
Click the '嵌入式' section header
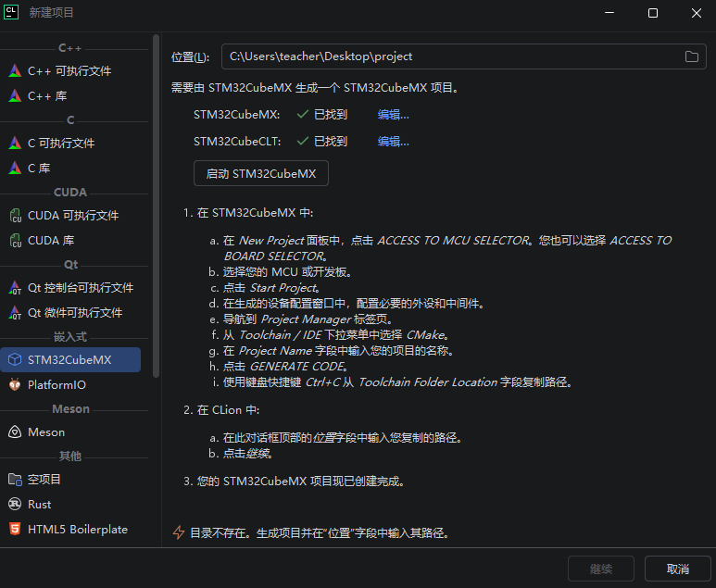pyautogui.click(x=69, y=337)
